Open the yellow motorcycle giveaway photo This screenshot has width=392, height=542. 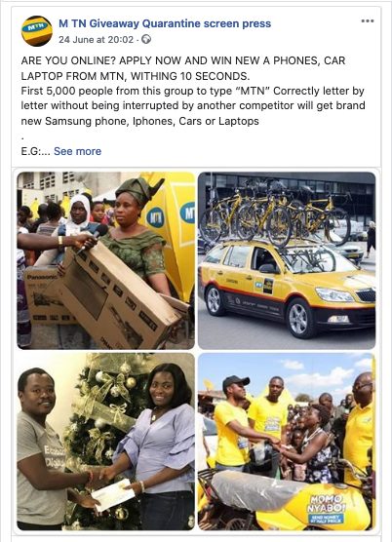[x=287, y=442]
